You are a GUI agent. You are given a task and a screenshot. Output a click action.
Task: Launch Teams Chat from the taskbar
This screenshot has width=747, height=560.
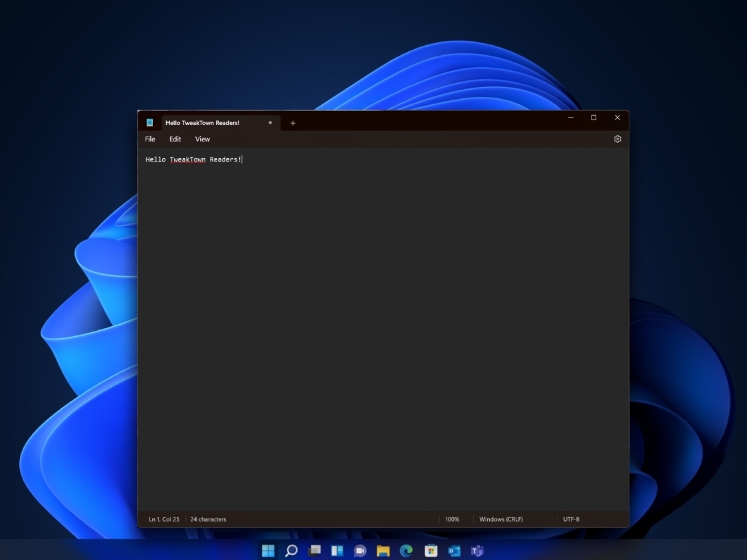point(360,551)
